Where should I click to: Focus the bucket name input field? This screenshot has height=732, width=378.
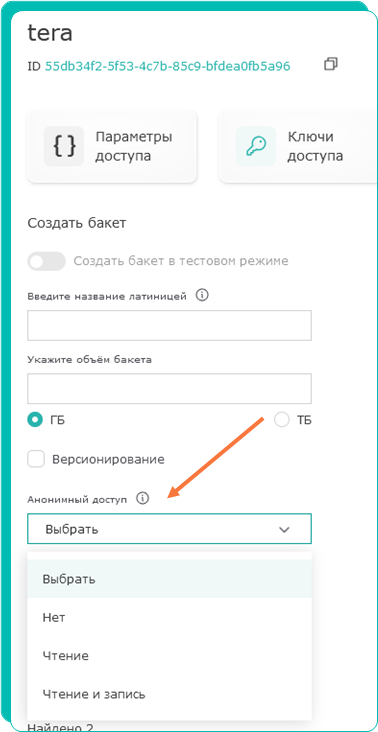[x=169, y=325]
